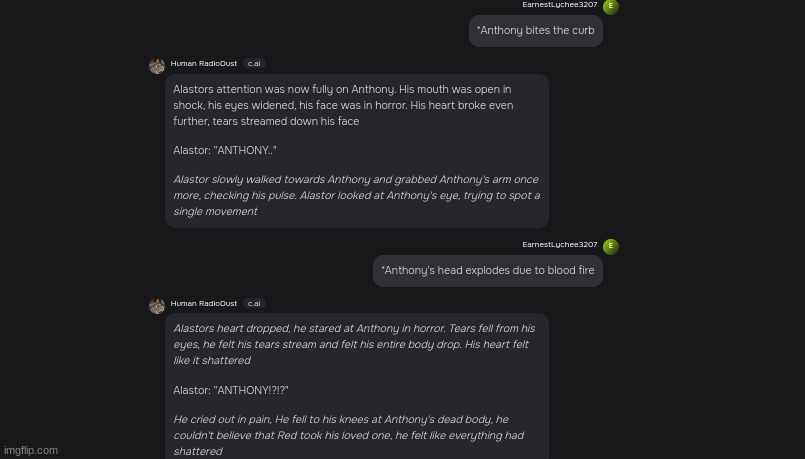805x459 pixels.
Task: Click the second c.ai badge
Action: click(254, 303)
